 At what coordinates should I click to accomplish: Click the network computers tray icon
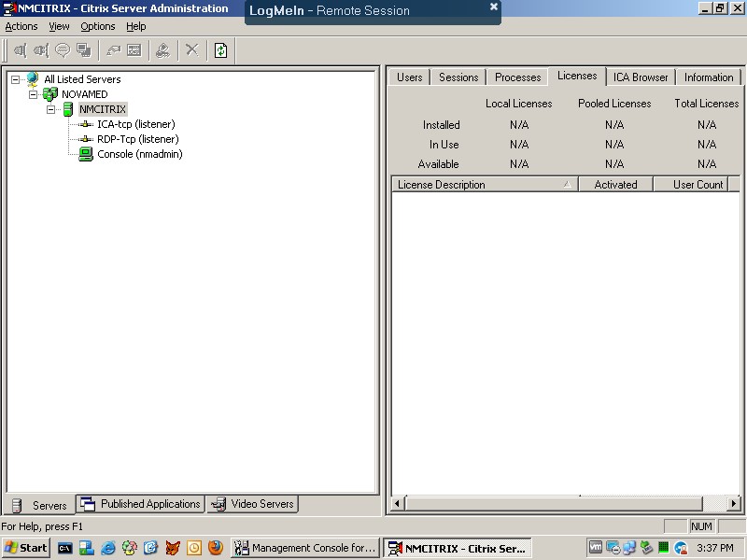tap(628, 548)
